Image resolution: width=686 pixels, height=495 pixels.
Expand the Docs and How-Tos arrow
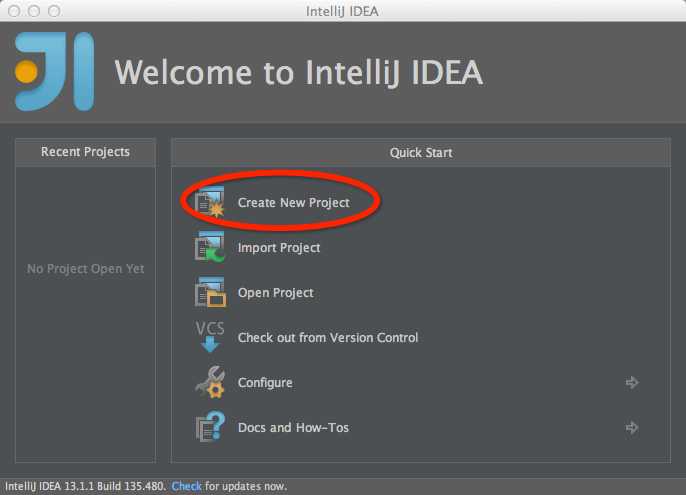pos(632,427)
